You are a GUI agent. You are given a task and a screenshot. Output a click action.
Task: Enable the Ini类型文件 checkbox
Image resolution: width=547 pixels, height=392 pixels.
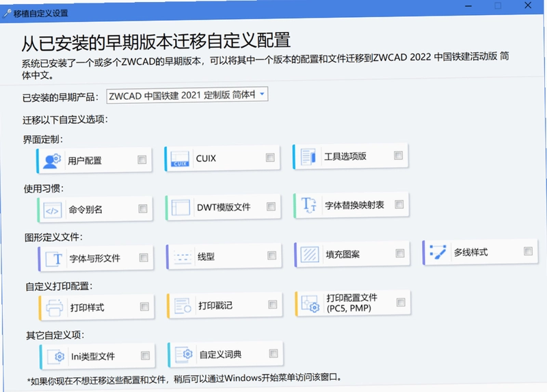pos(145,356)
